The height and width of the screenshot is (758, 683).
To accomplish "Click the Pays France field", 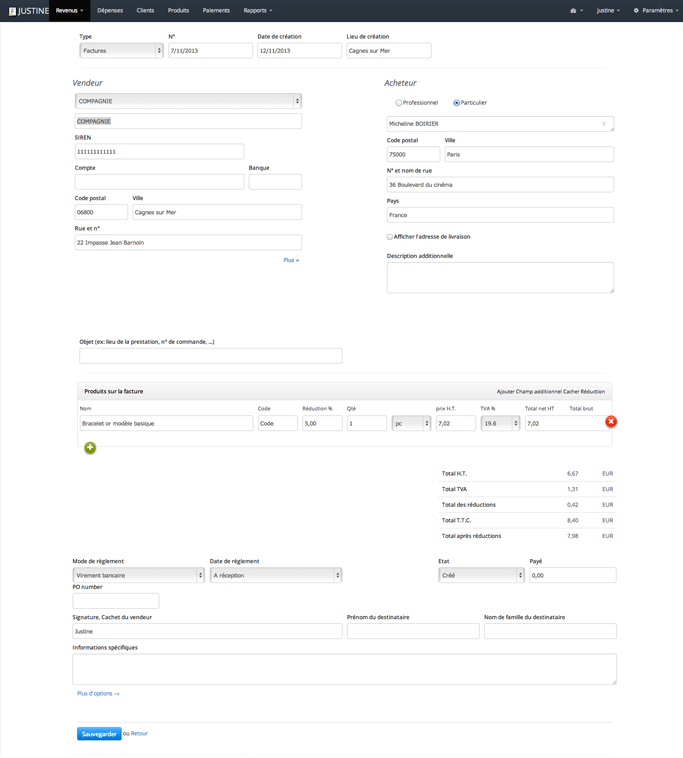I will (x=500, y=215).
